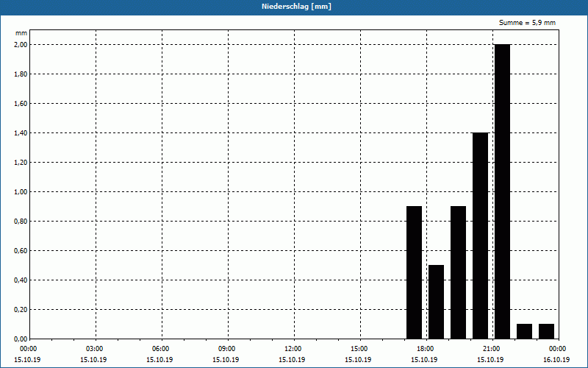
Task: Click the 15.10.19 date under 12:00
Action: (x=291, y=360)
